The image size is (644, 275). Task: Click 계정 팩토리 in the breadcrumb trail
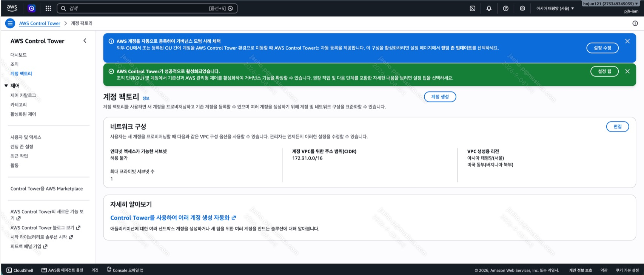point(82,23)
